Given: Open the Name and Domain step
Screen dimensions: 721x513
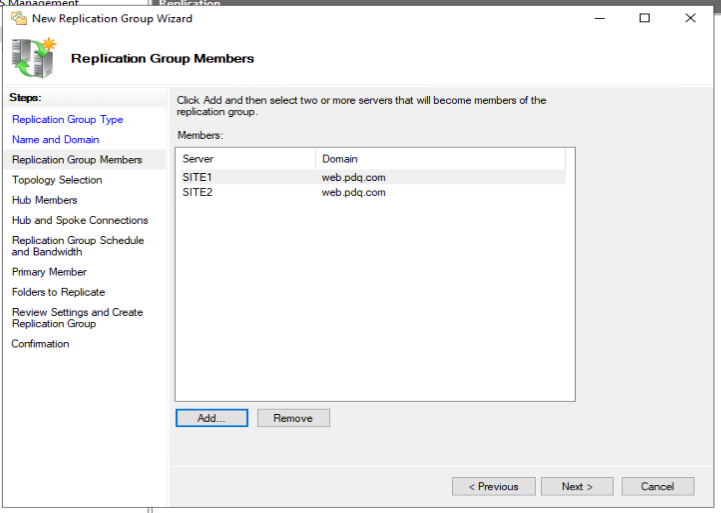Looking at the screenshot, I should coord(56,140).
